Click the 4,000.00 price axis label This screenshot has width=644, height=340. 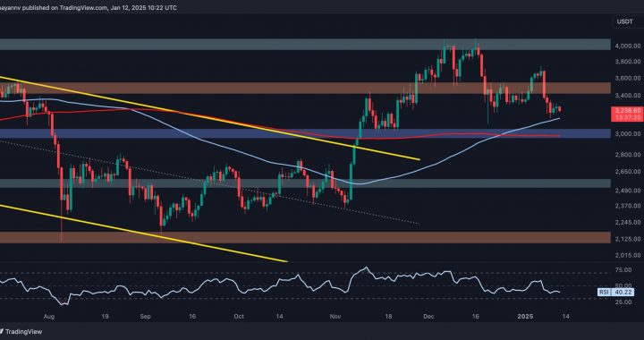click(629, 46)
